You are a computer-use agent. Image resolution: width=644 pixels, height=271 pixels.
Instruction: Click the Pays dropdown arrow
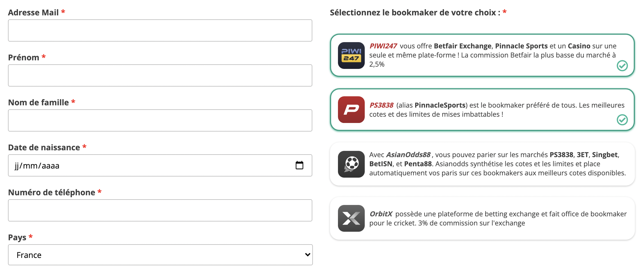point(307,255)
